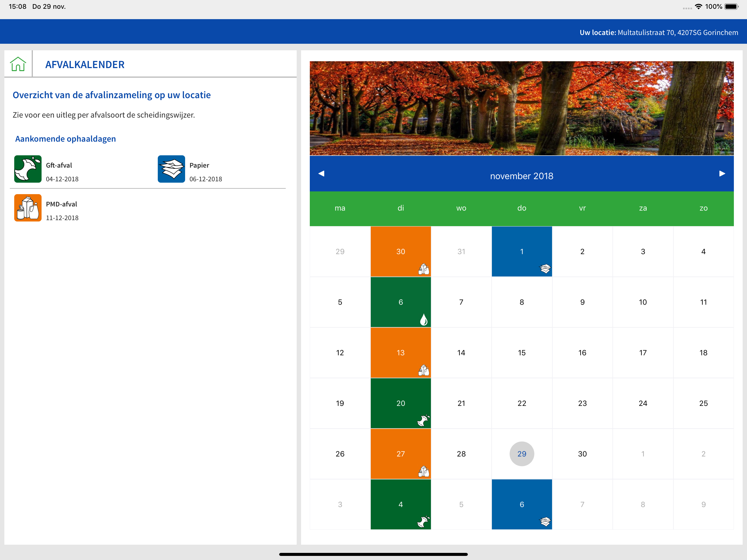
Task: Select Friday November 30 in the calendar
Action: pos(582,454)
